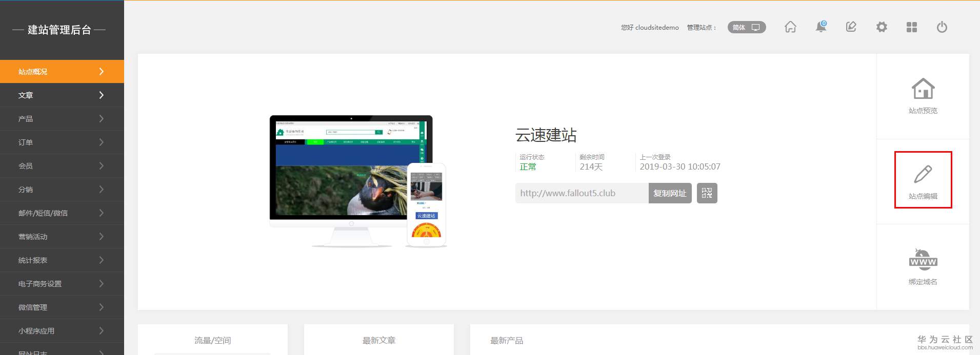Click 云速建站 site title

point(546,135)
